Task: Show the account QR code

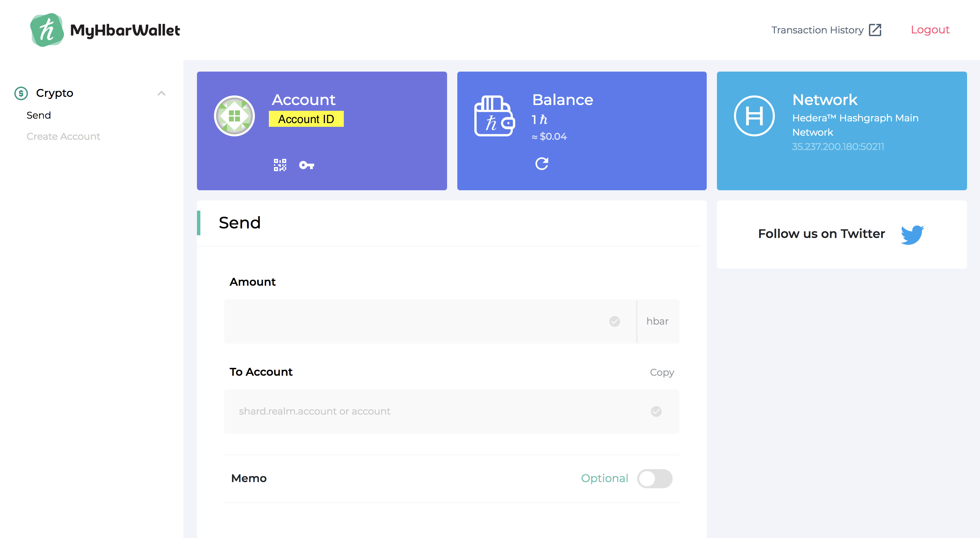Action: pos(280,165)
